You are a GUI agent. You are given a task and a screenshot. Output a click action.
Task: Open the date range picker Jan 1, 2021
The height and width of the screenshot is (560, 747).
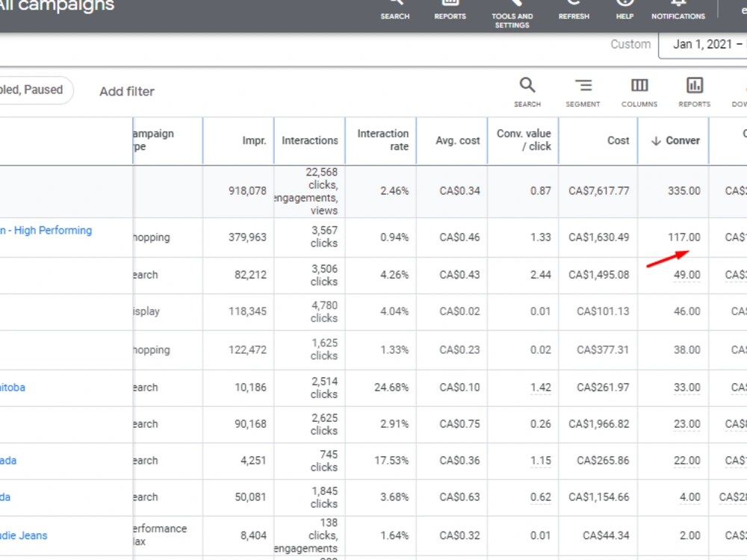(x=703, y=45)
